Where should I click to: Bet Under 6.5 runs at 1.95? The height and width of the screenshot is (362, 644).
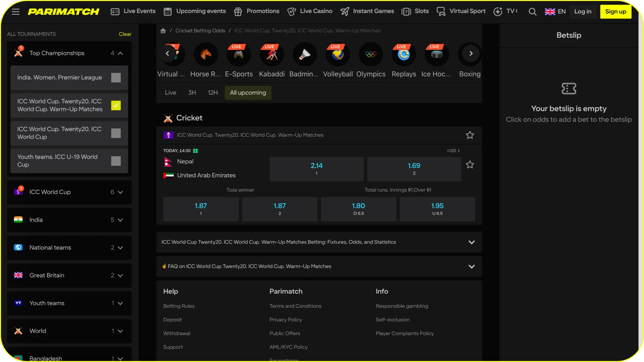click(x=437, y=209)
